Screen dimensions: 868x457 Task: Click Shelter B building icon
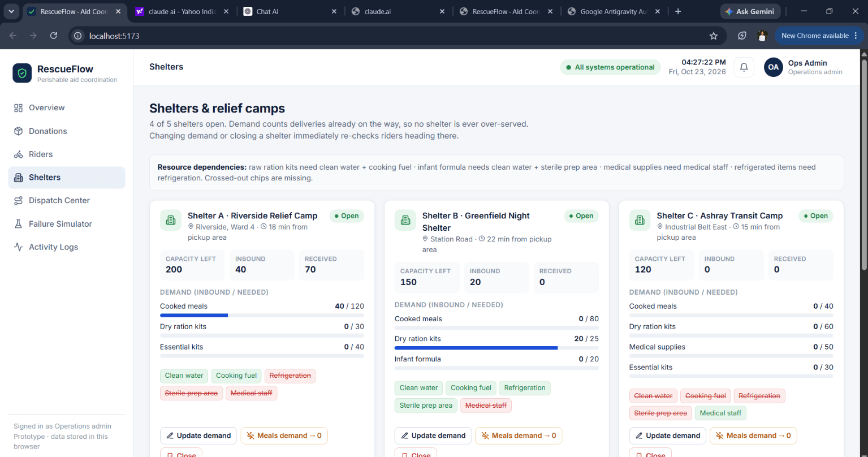click(x=405, y=220)
